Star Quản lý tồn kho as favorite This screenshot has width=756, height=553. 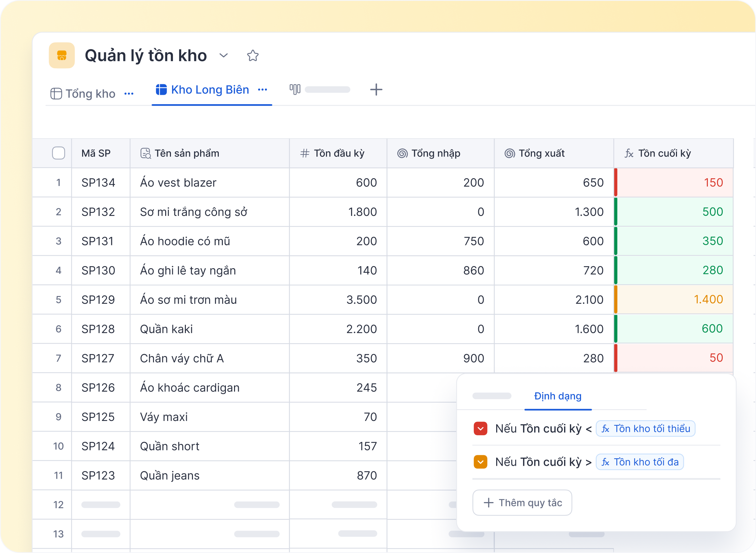[253, 56]
